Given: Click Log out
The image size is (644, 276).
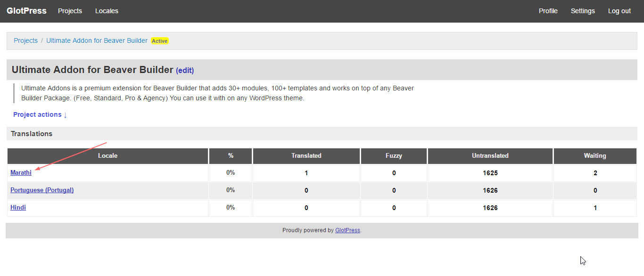Looking at the screenshot, I should (619, 11).
